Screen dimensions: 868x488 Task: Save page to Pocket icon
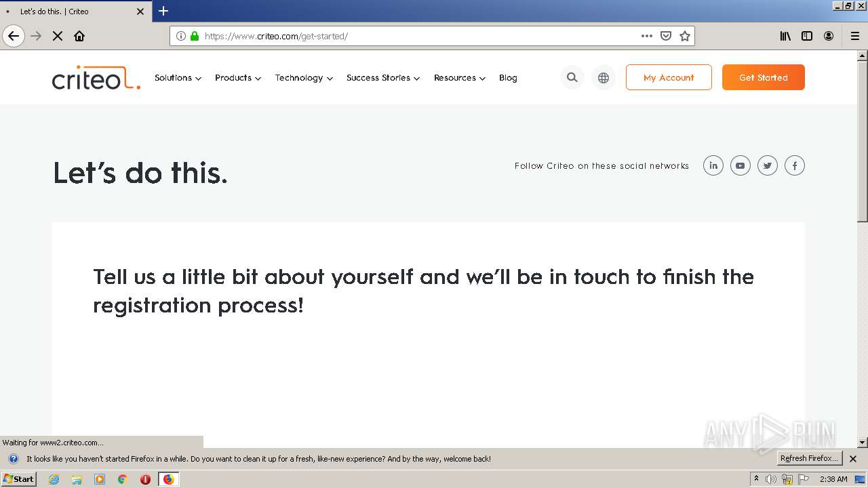(666, 36)
